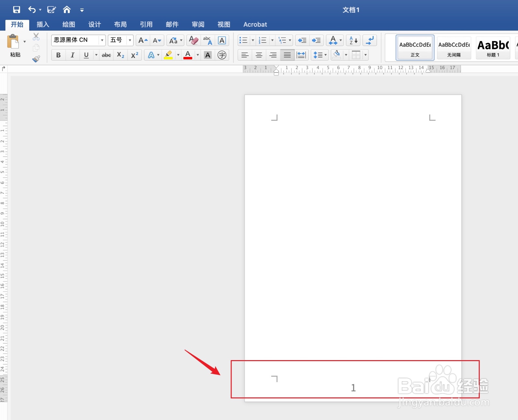The width and height of the screenshot is (518, 420).
Task: Apply superscript formatting
Action: (135, 55)
